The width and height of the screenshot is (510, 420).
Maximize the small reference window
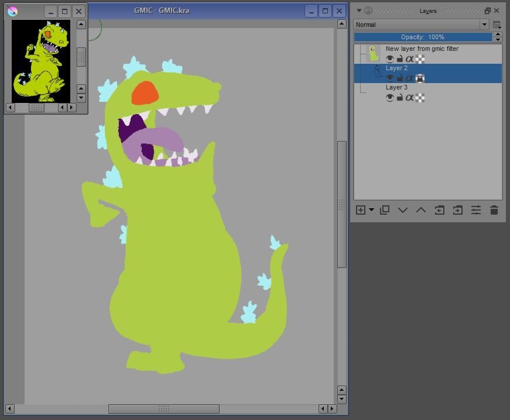[64, 12]
